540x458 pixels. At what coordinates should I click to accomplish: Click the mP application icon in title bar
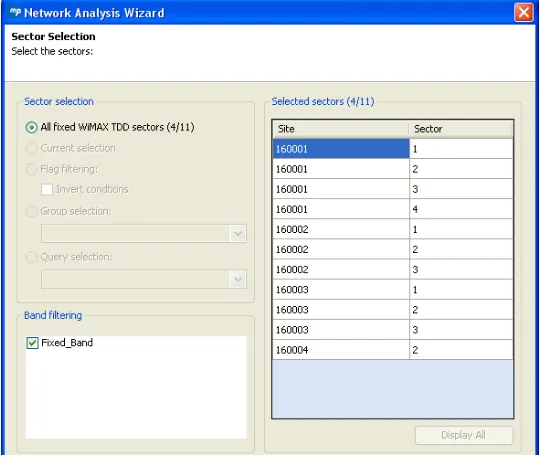point(15,12)
